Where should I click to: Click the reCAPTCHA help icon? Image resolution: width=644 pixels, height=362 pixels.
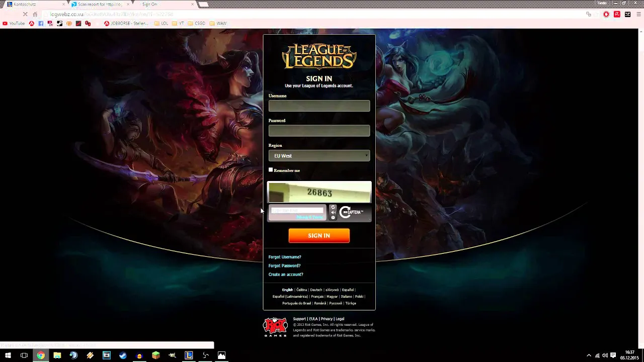click(x=333, y=218)
